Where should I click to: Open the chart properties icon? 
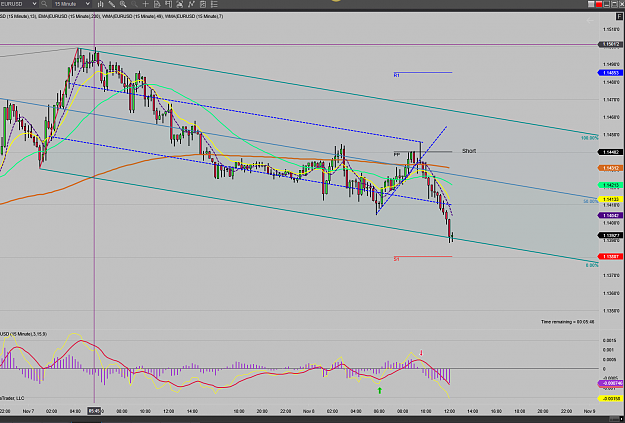203,4
